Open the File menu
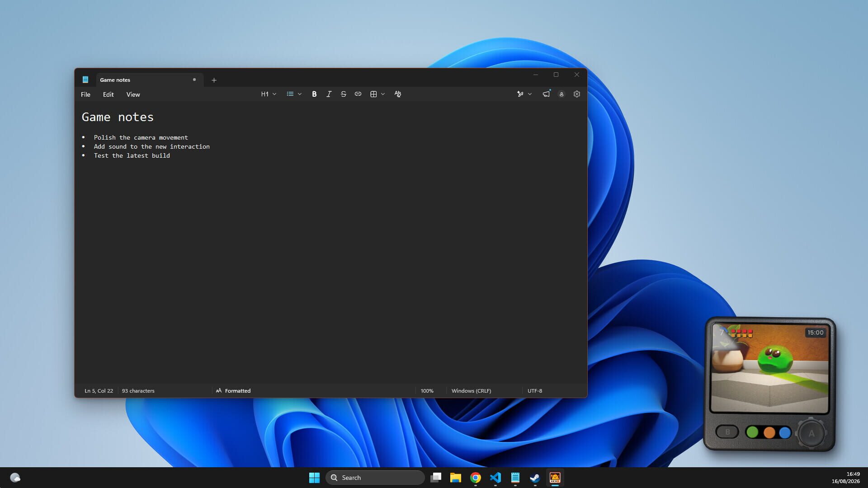The height and width of the screenshot is (488, 868). [x=85, y=94]
